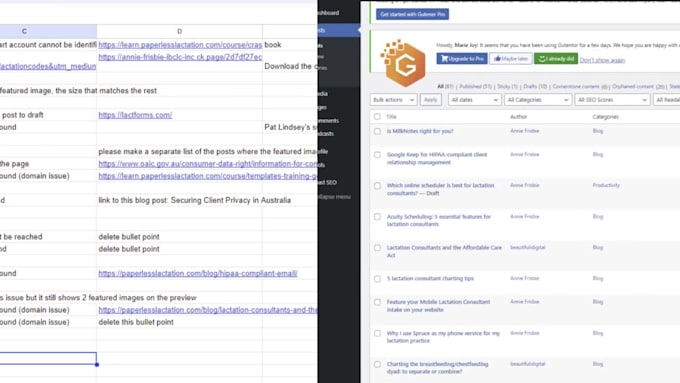The height and width of the screenshot is (383, 680).
Task: Open the oaic.gov.au link in the spreadsheet
Action: [x=208, y=164]
